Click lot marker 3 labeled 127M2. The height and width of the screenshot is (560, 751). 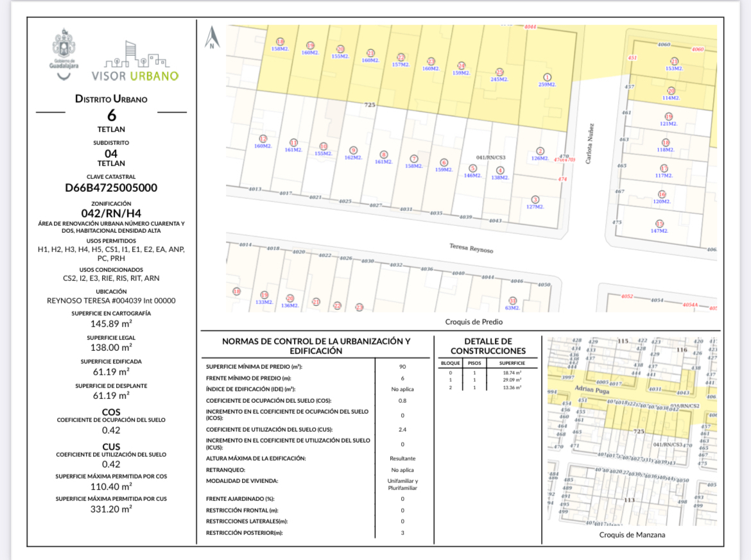(x=535, y=199)
